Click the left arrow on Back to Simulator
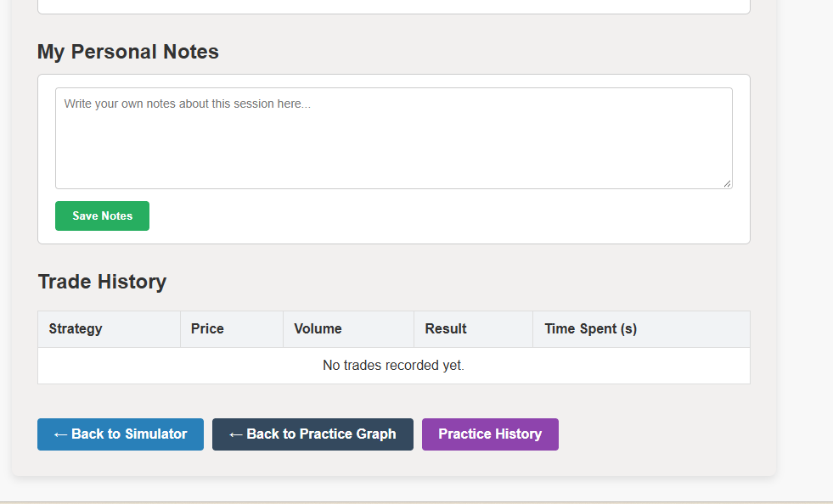The height and width of the screenshot is (504, 833). click(60, 435)
